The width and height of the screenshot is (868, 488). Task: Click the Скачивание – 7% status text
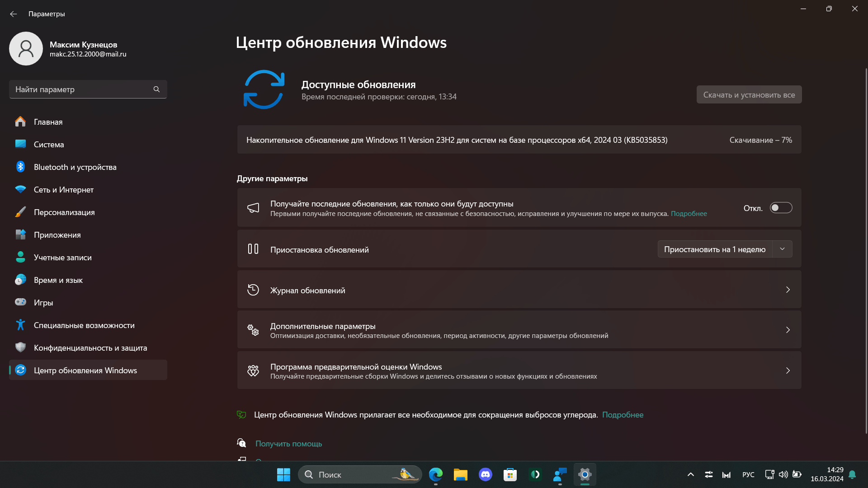[761, 140]
